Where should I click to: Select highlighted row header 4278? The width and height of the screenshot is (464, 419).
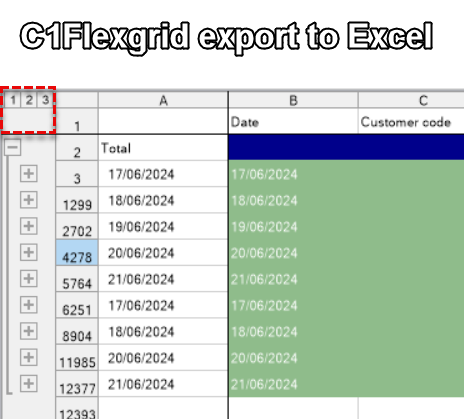77,253
